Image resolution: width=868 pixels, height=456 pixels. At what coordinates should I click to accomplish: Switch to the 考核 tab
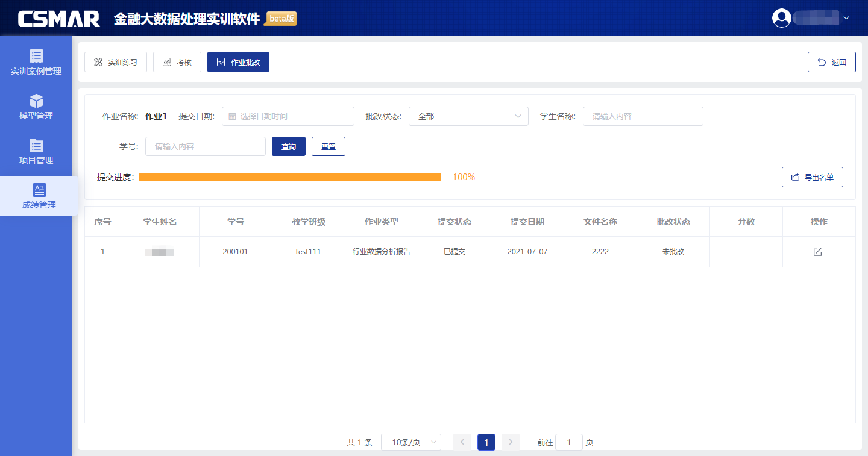177,62
